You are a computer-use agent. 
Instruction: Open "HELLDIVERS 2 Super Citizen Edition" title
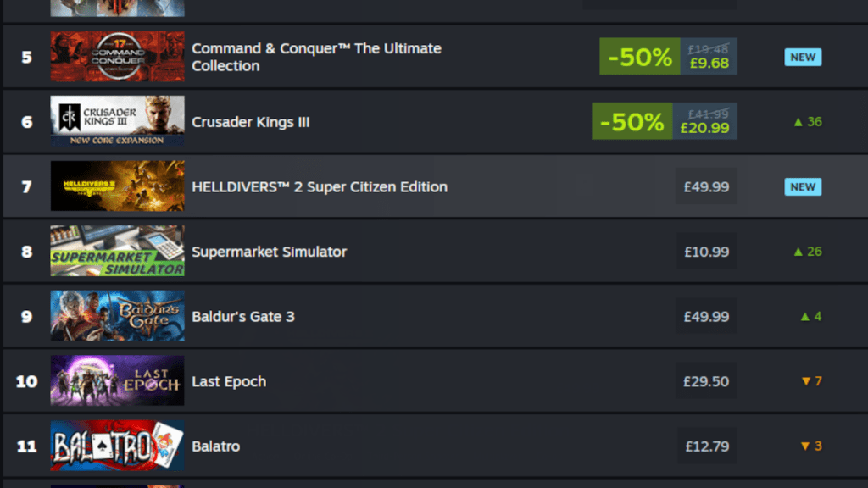[320, 186]
